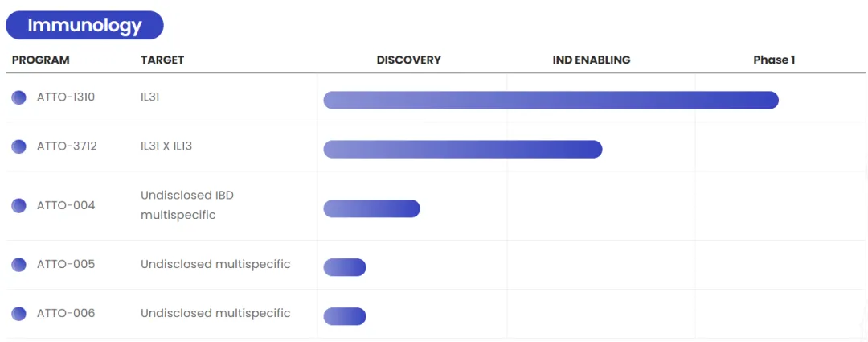Click the Phase 1 stage header
The height and width of the screenshot is (342, 868).
pyautogui.click(x=774, y=60)
